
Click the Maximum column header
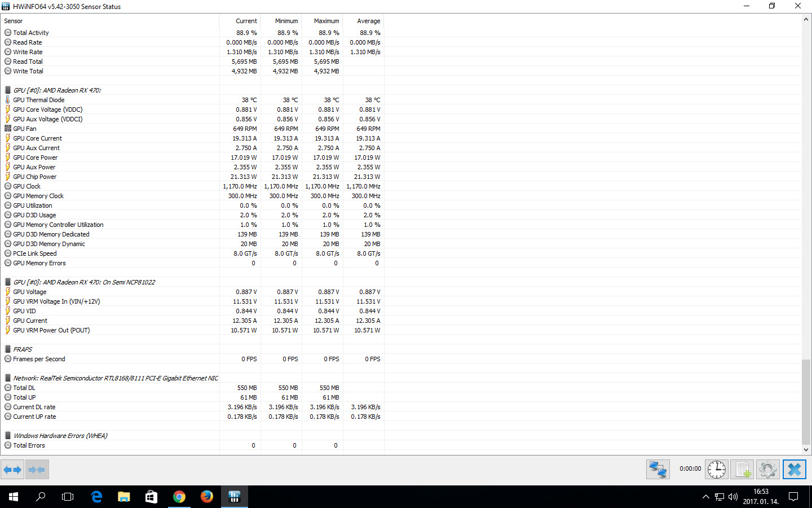point(322,21)
